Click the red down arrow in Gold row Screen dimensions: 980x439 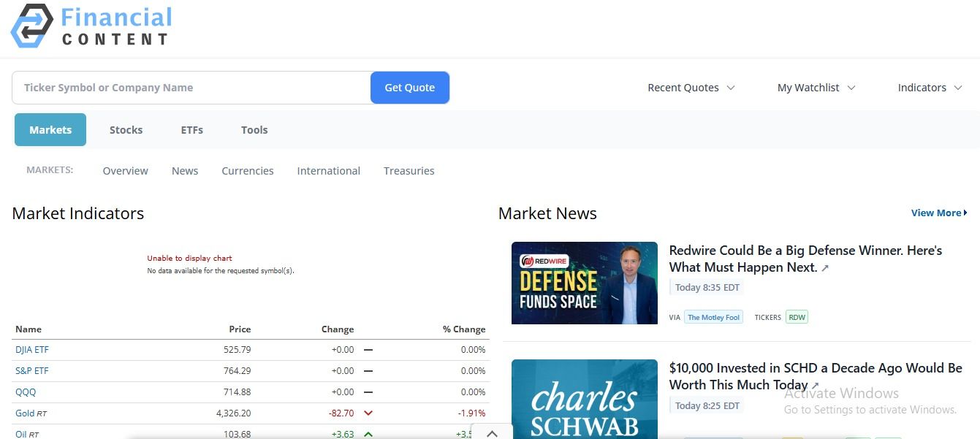[x=368, y=413]
